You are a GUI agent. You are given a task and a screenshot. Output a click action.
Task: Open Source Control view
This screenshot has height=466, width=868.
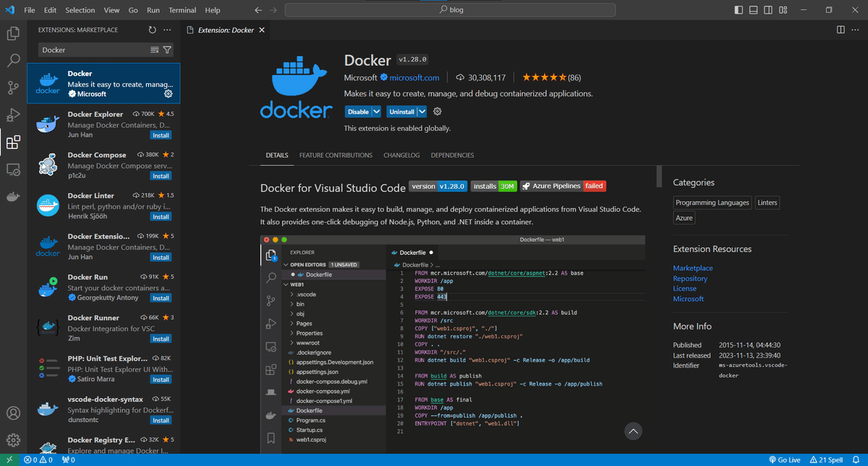[x=13, y=88]
